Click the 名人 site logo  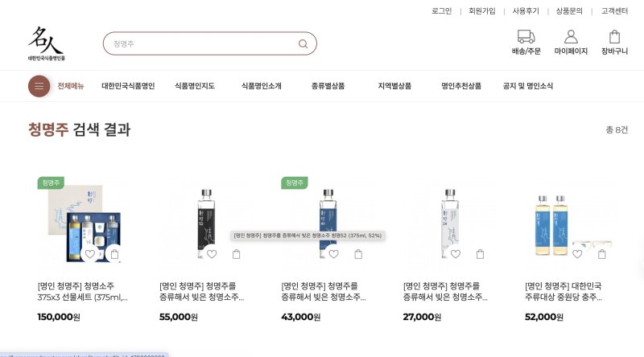tap(46, 43)
